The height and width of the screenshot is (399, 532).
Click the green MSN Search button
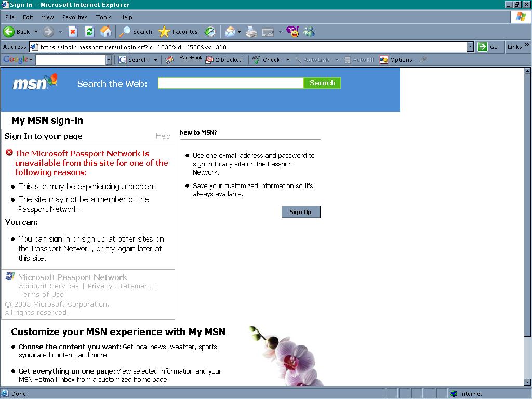(x=322, y=83)
